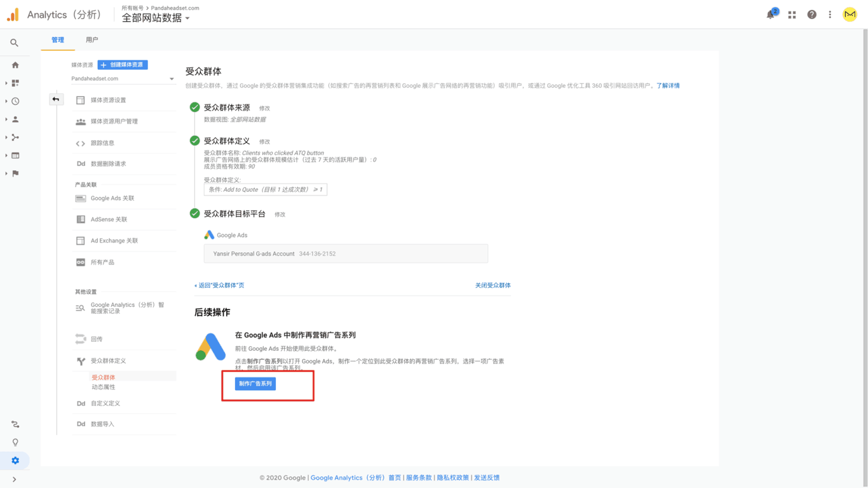Click the back arrow button in admin column
Screen dimensions: 868x488
coord(56,99)
